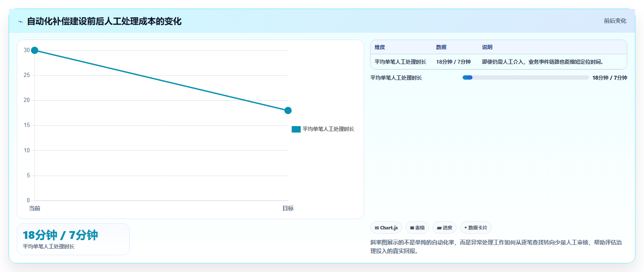This screenshot has width=644, height=272.
Task: Click the 前后变化 label in header
Action: click(x=615, y=21)
